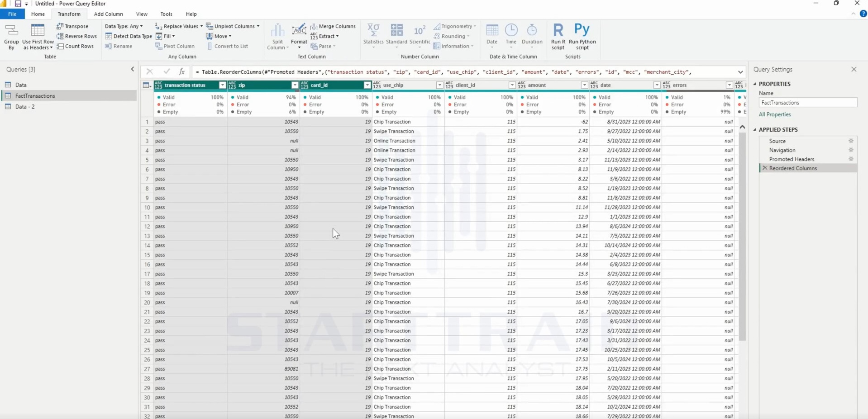This screenshot has width=868, height=419.
Task: Run R script
Action: [x=558, y=37]
